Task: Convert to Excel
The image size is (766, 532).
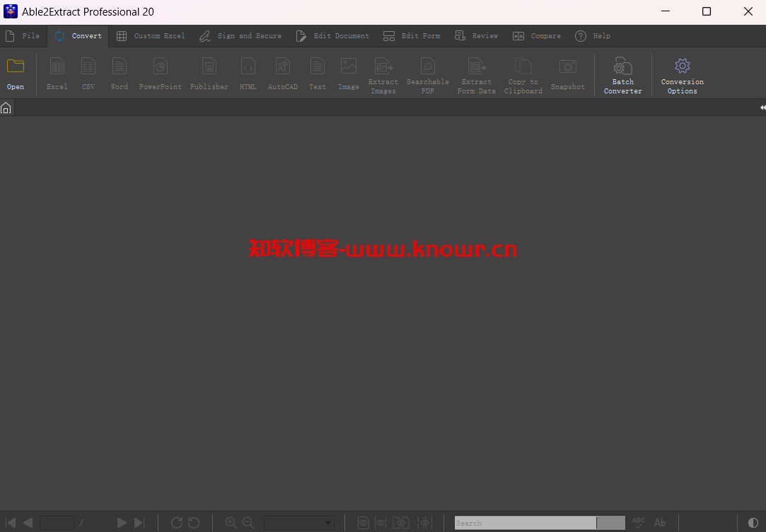Action: tap(57, 74)
